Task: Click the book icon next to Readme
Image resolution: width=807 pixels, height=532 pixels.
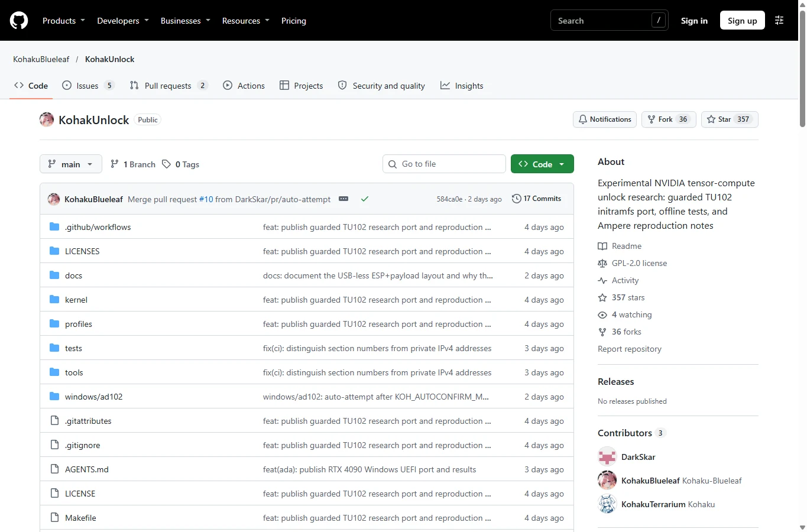Action: point(602,246)
